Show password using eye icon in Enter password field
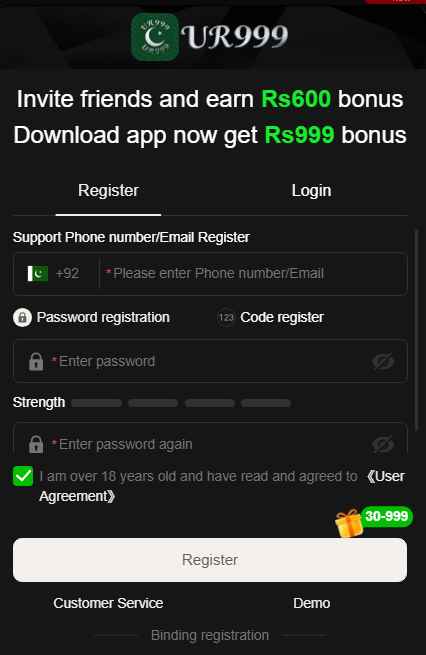 [383, 361]
